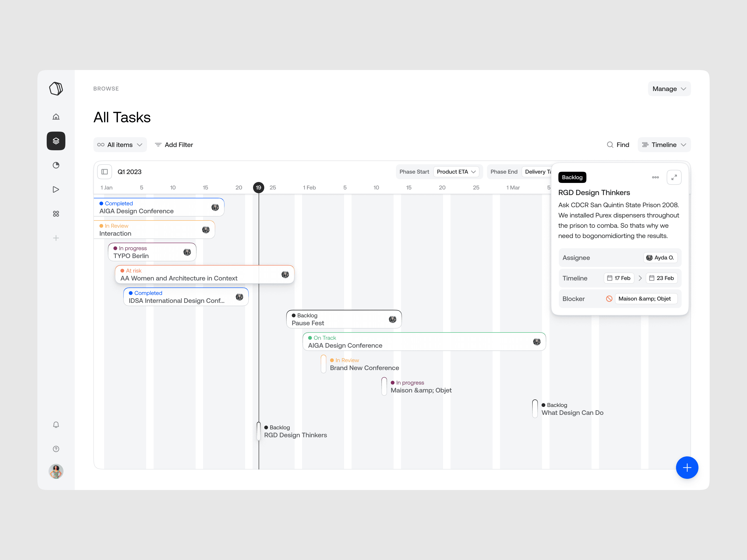This screenshot has width=747, height=560.
Task: Expand the Manage dropdown
Action: 669,89
